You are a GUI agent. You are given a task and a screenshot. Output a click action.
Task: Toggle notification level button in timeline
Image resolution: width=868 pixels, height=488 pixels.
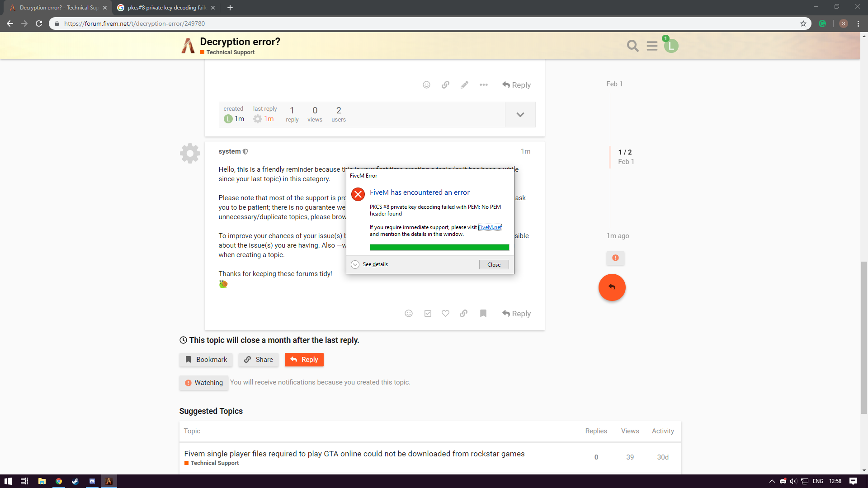(x=615, y=258)
